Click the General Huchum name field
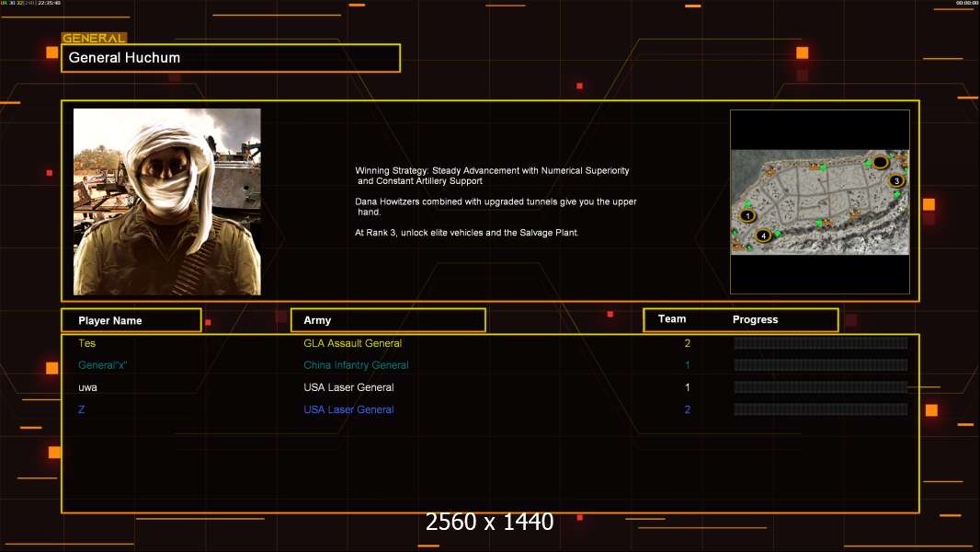This screenshot has width=980, height=552. click(231, 58)
